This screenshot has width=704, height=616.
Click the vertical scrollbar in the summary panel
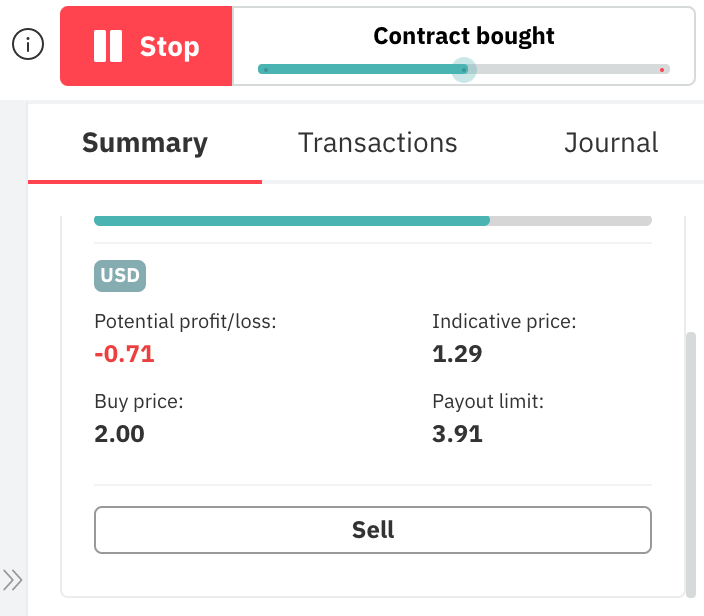[690, 460]
